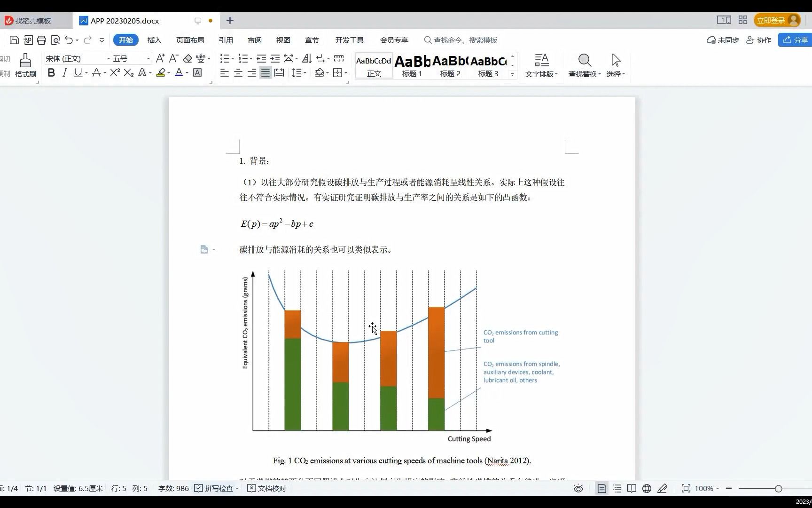The height and width of the screenshot is (508, 812).
Task: Toggle Bold formatting
Action: (x=51, y=72)
